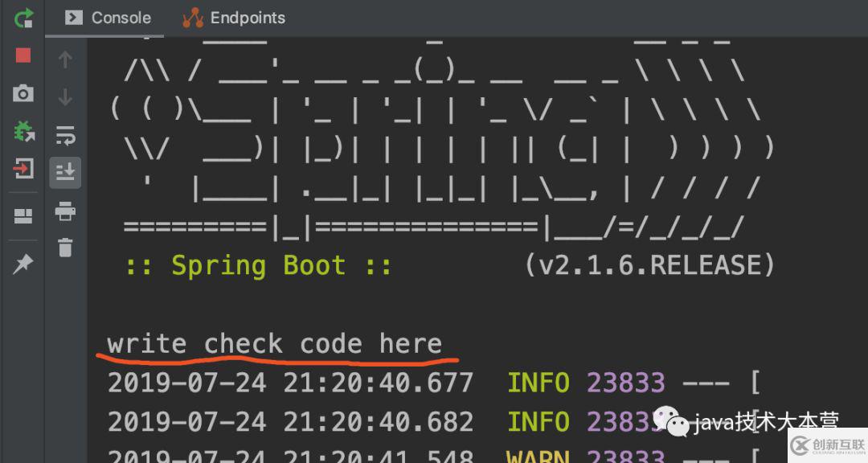
Task: Navigate up the stack trace
Action: tap(65, 58)
